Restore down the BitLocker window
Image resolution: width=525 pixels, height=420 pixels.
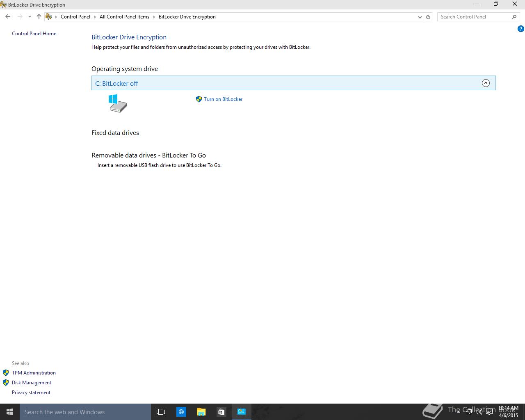pyautogui.click(x=496, y=4)
